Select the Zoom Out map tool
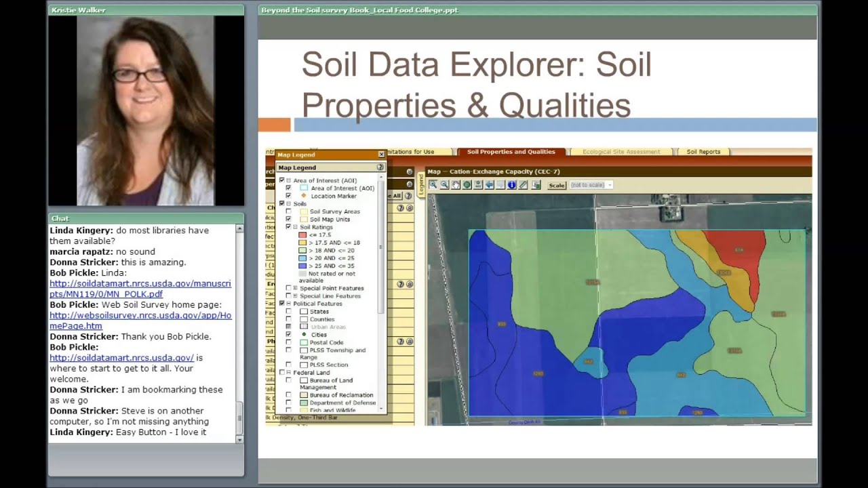Screen dimensions: 868x488 coord(444,185)
